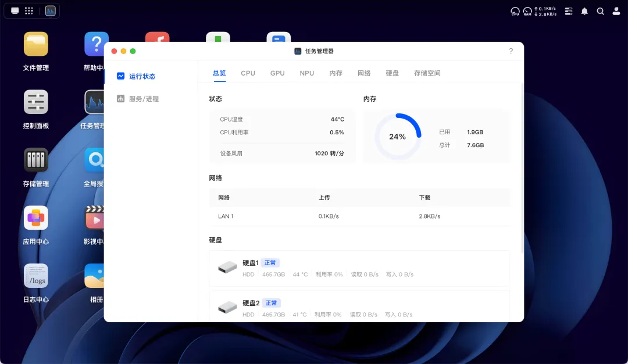This screenshot has width=628, height=364.
Task: Click the 1.9GB 已用 memory value
Action: point(475,132)
